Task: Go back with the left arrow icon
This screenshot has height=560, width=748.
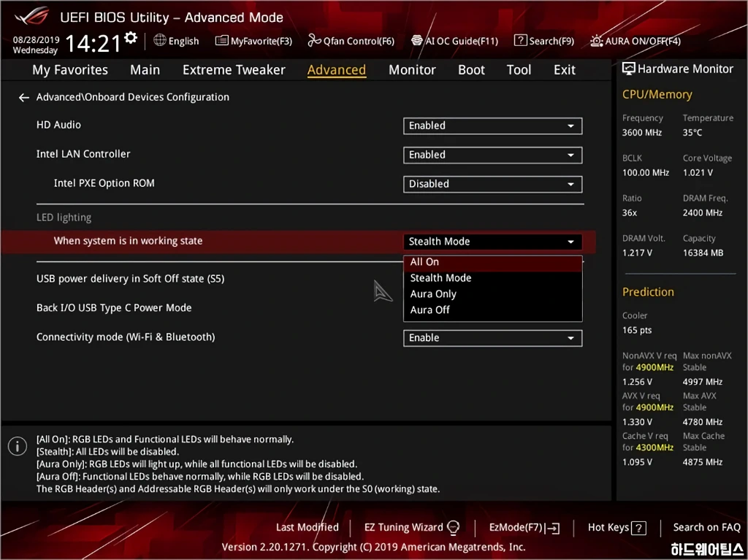Action: [24, 98]
